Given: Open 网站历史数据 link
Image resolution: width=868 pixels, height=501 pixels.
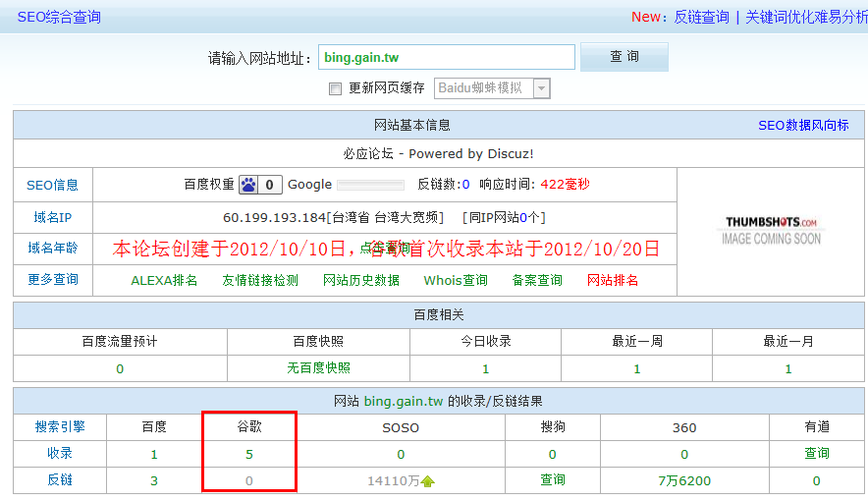Looking at the screenshot, I should pos(361,281).
